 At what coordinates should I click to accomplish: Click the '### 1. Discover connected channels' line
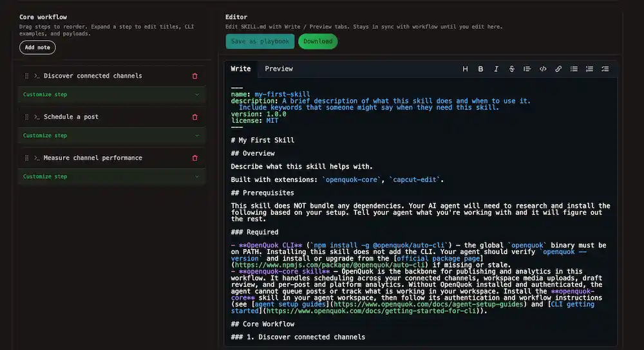point(298,337)
